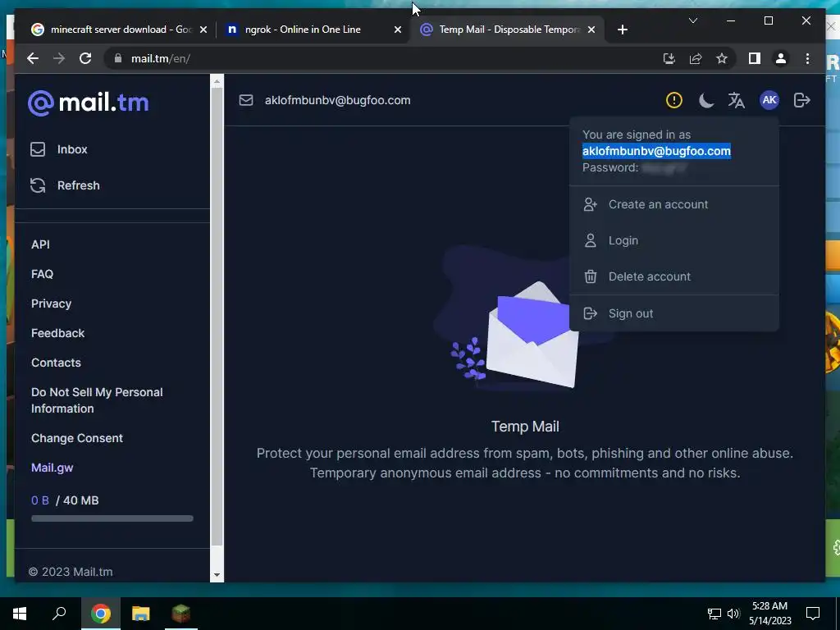Toggle the browser side panel

[x=755, y=58]
